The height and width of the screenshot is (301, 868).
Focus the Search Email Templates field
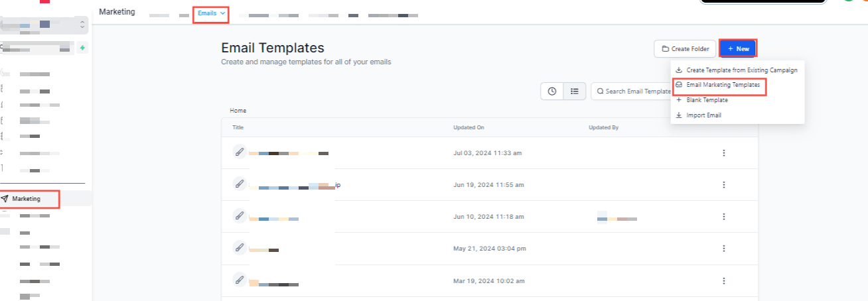[x=632, y=91]
